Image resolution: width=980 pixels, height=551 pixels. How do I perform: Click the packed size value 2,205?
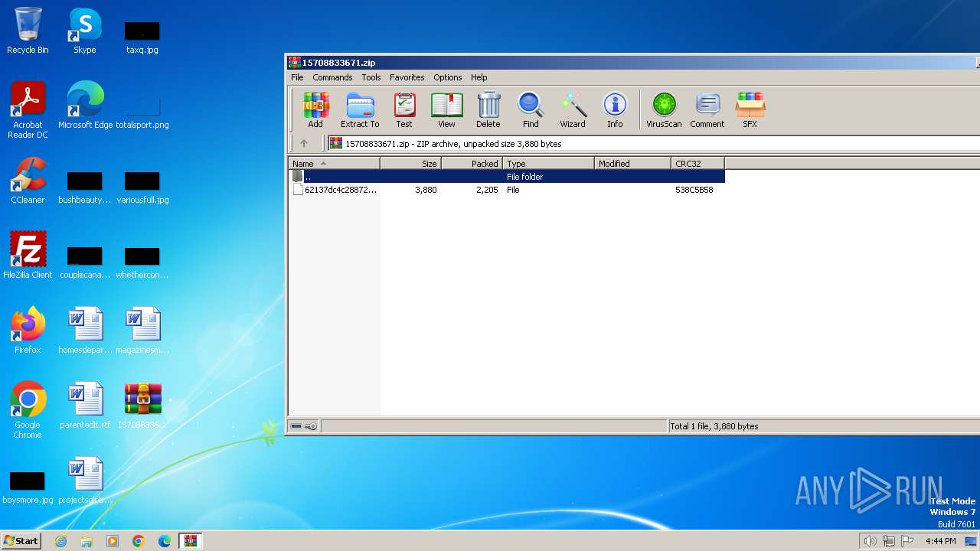click(x=487, y=190)
